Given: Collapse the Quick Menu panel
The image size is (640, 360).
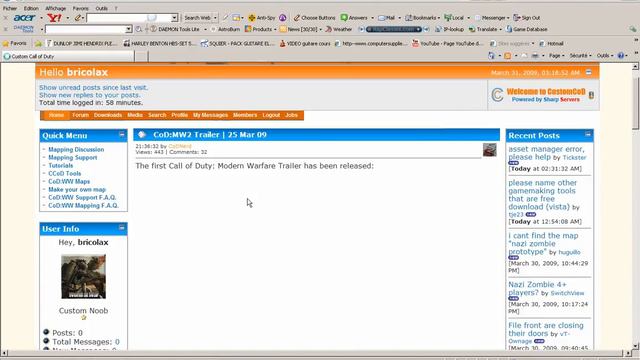Looking at the screenshot, I should coord(122,134).
